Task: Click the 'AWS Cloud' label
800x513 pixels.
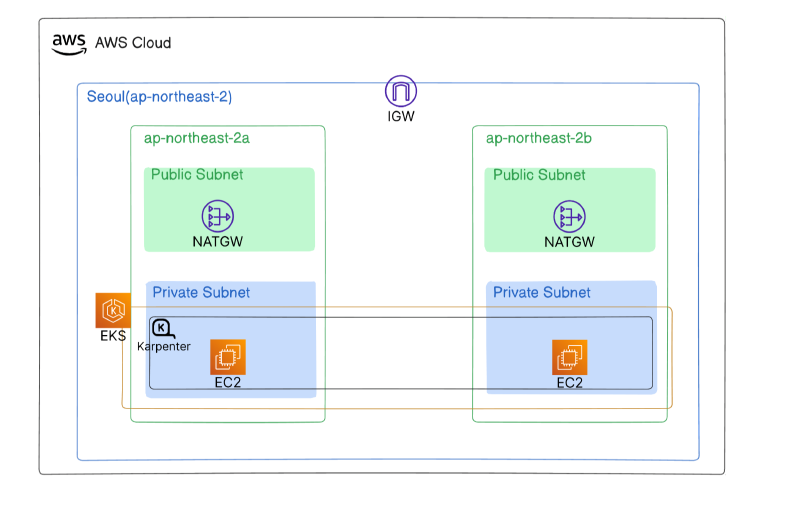Action: 133,43
